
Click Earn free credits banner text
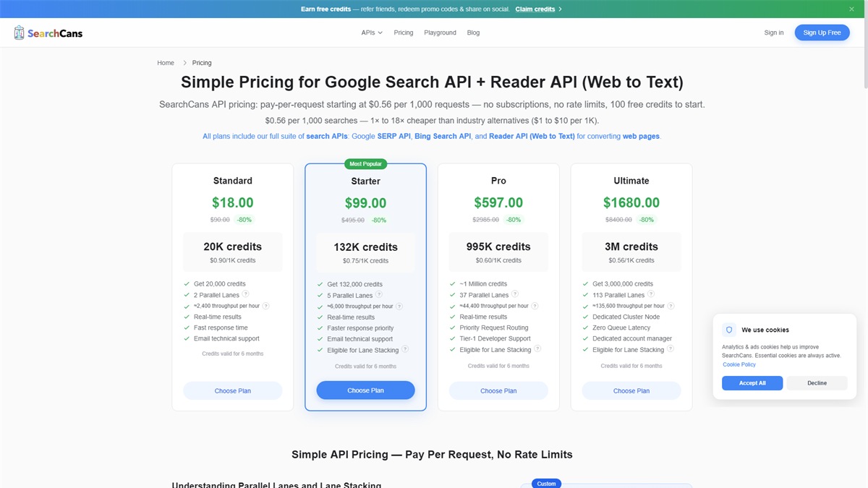325,9
